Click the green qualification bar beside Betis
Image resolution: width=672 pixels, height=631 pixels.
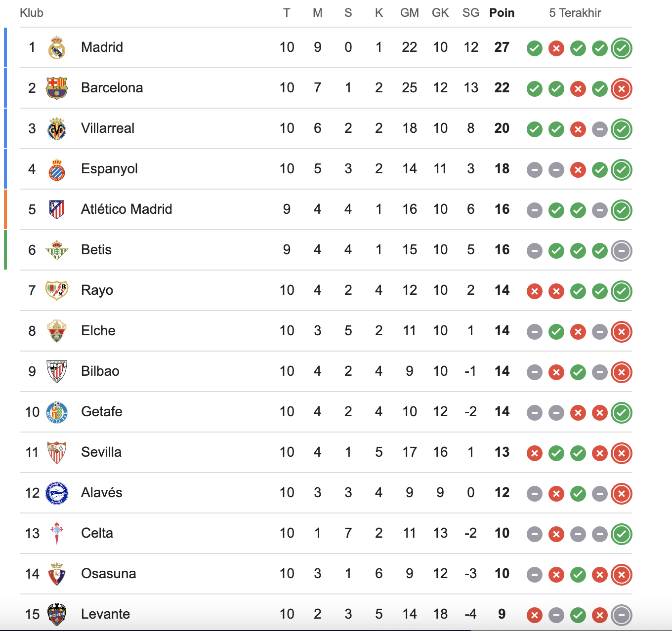coord(5,249)
